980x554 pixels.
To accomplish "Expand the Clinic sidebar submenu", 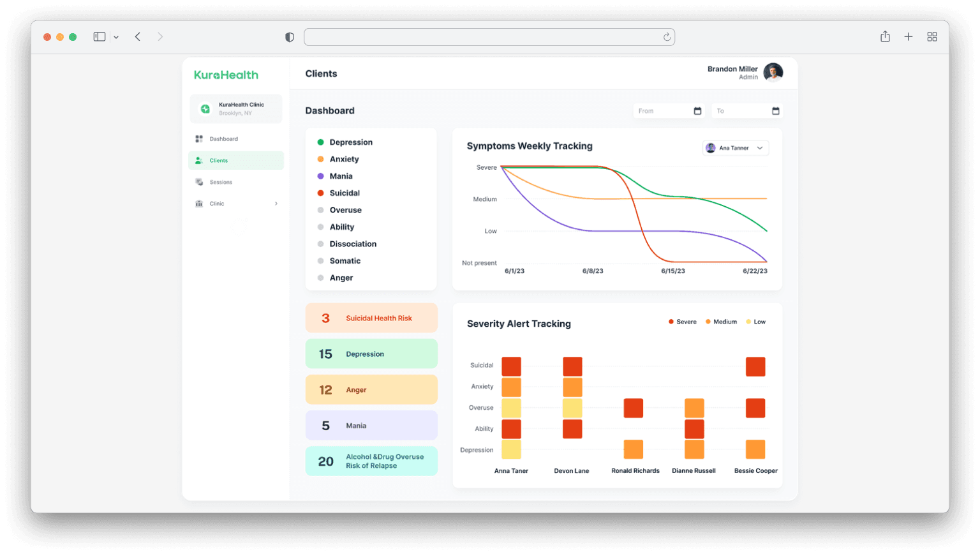I will point(276,204).
